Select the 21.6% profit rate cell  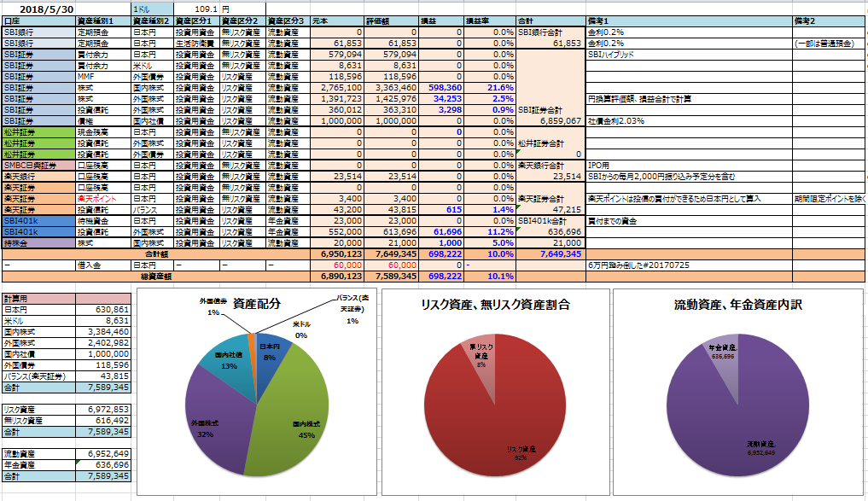tap(489, 87)
